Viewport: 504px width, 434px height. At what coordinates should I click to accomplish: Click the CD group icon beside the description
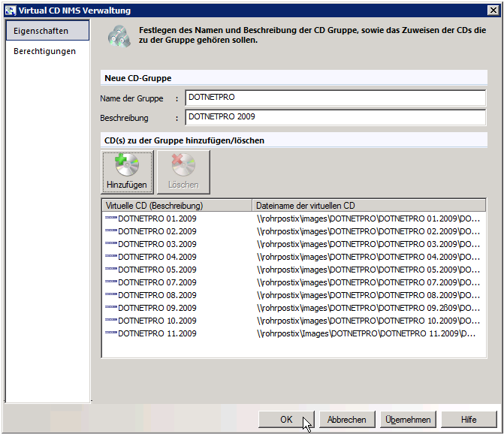click(x=119, y=36)
